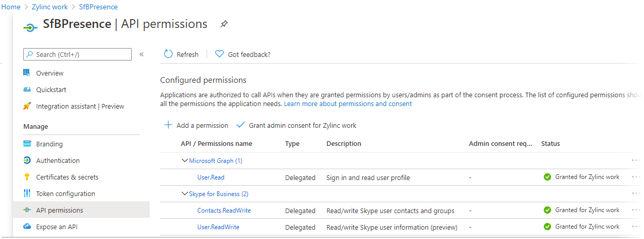The image size is (644, 239).
Task: Pin the SfBPresence blade with pin icon
Action: [224, 24]
